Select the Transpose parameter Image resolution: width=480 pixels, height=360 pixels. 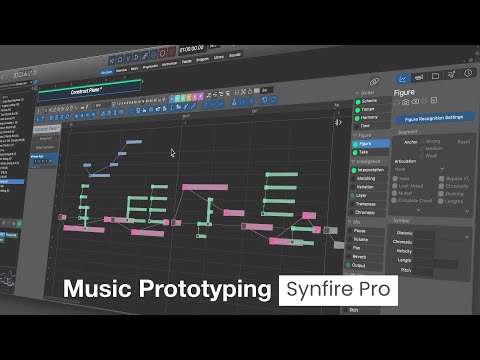pyautogui.click(x=367, y=204)
